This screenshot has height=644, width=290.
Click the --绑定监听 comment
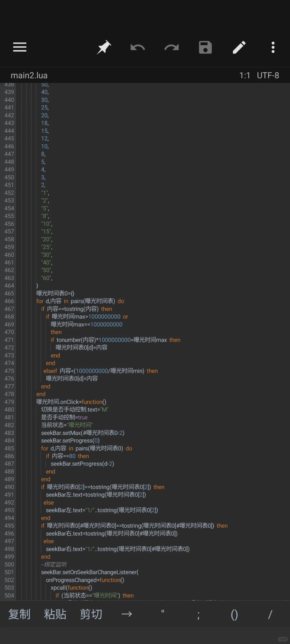point(54,564)
